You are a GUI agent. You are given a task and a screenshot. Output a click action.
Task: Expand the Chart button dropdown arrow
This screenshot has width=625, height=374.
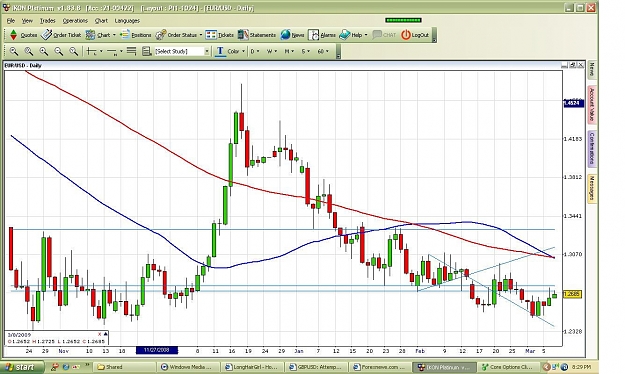click(x=114, y=35)
